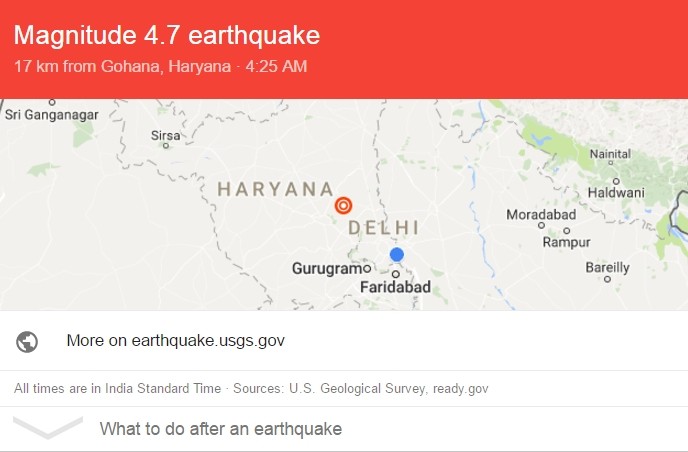Click the blue current location dot
Image resolution: width=688 pixels, height=452 pixels.
tap(397, 255)
